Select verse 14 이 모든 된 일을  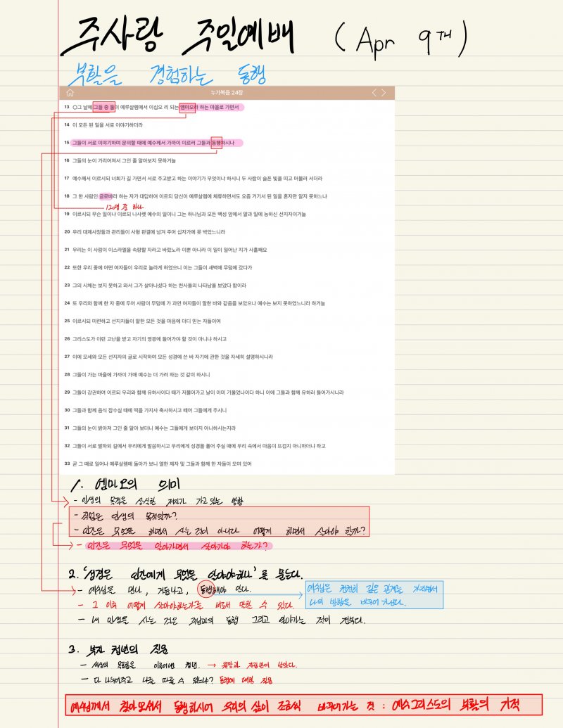[103, 125]
